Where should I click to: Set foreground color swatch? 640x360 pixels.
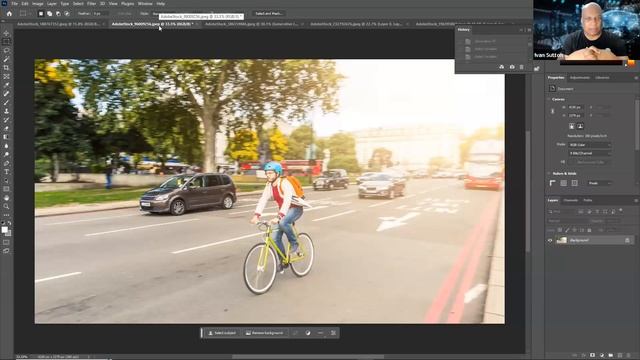tap(4, 230)
